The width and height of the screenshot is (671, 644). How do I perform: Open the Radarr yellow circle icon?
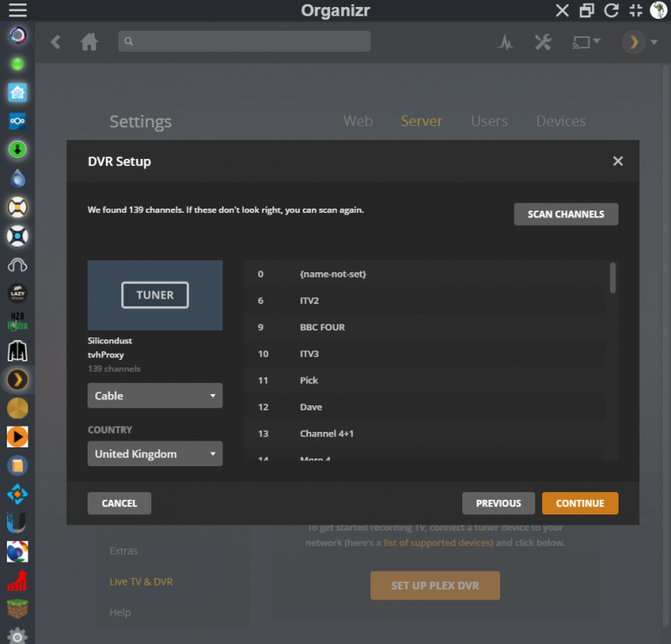click(17, 208)
